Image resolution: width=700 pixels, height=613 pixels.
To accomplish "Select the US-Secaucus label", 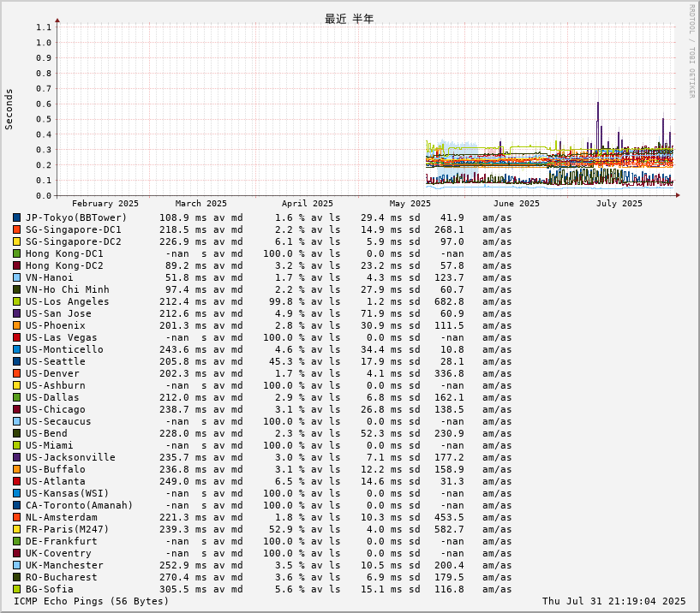I will click(58, 421).
